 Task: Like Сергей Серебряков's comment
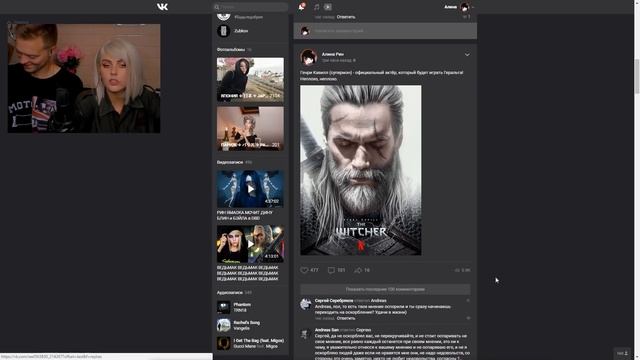click(x=468, y=318)
